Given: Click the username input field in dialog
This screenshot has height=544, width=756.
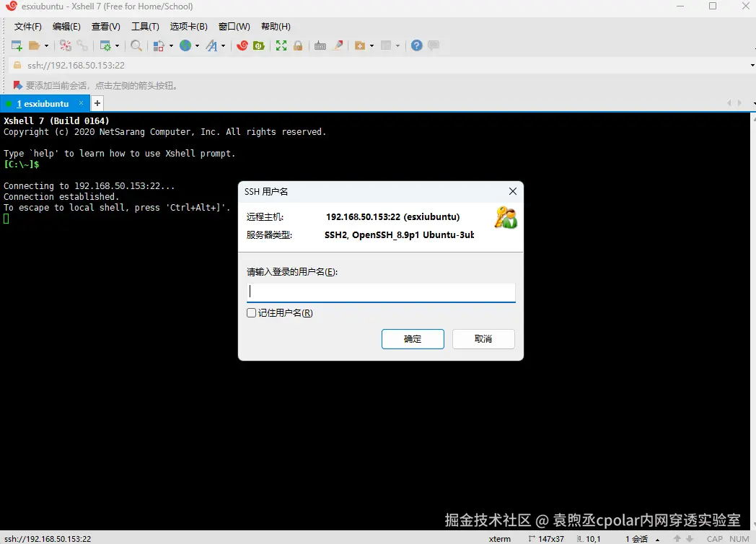Looking at the screenshot, I should pos(381,292).
